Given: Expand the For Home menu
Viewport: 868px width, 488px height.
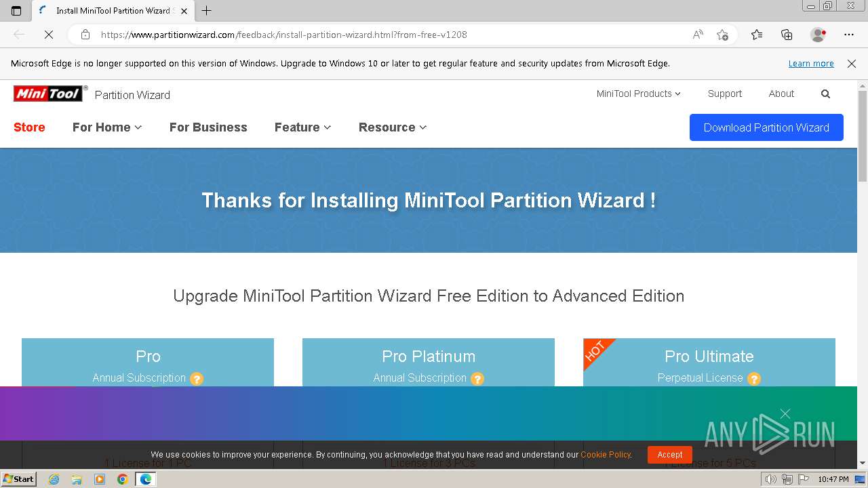Looking at the screenshot, I should [107, 127].
